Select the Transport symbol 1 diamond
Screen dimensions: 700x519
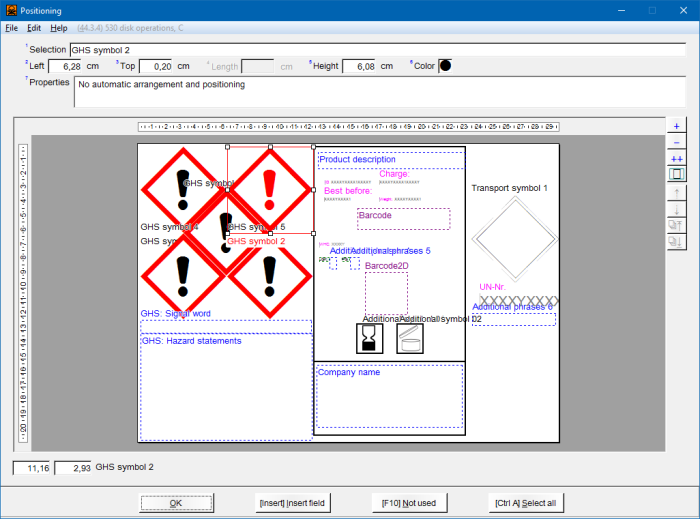[511, 238]
